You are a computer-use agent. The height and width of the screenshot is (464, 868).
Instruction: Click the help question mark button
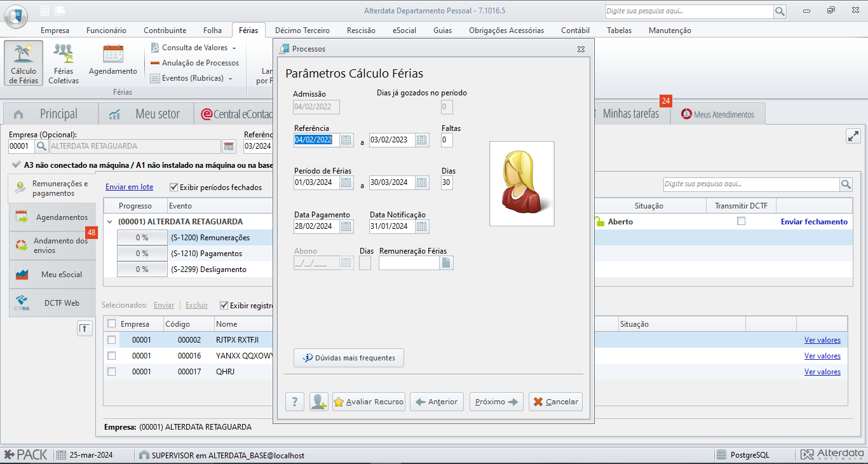(x=294, y=402)
